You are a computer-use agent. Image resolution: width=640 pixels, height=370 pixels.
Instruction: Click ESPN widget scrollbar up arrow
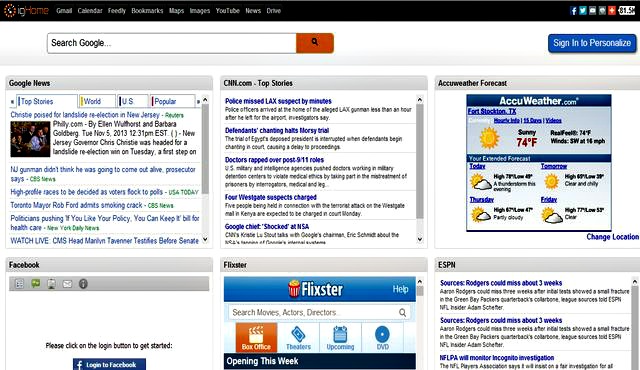coord(635,281)
